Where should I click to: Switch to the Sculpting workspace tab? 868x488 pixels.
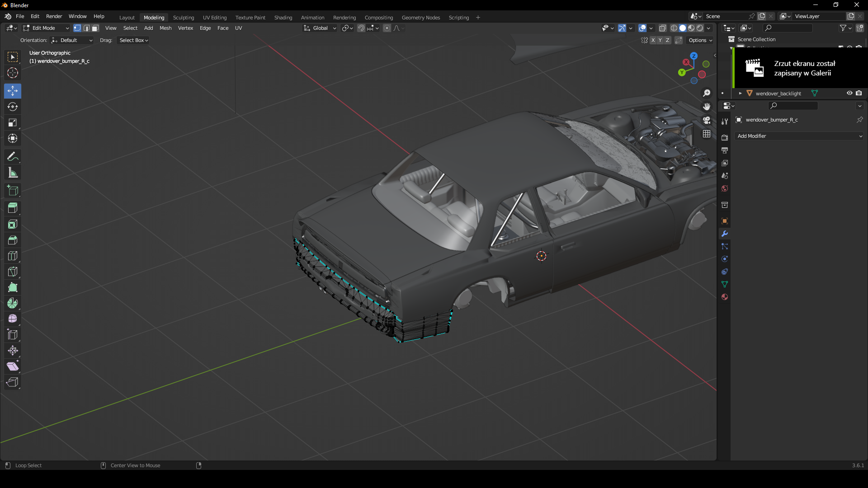pyautogui.click(x=184, y=18)
